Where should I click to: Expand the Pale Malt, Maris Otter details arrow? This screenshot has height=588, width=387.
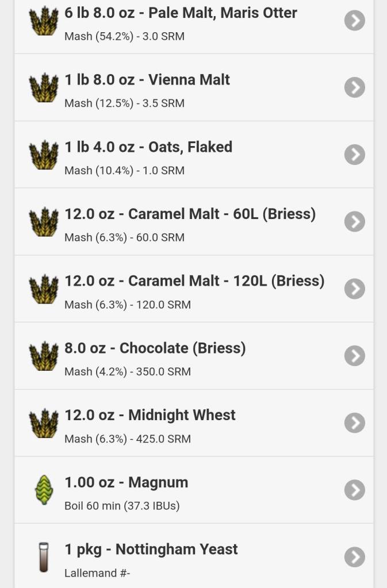(x=355, y=21)
